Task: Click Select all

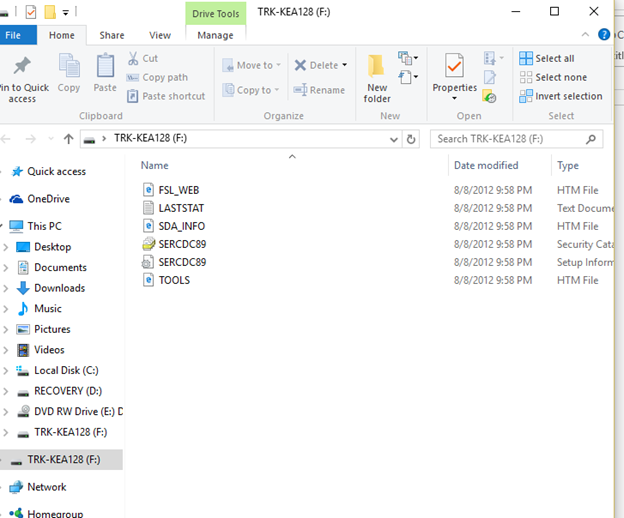Action: [547, 58]
